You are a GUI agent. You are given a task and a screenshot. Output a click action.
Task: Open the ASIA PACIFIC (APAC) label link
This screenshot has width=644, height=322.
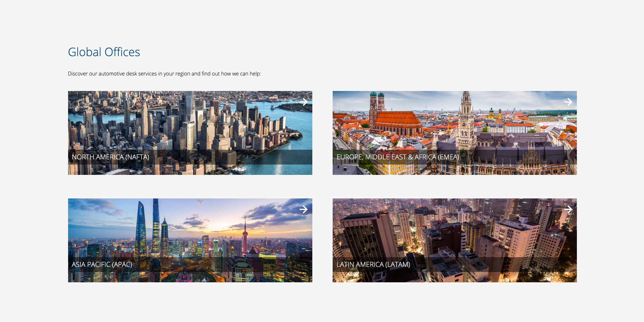point(102,265)
